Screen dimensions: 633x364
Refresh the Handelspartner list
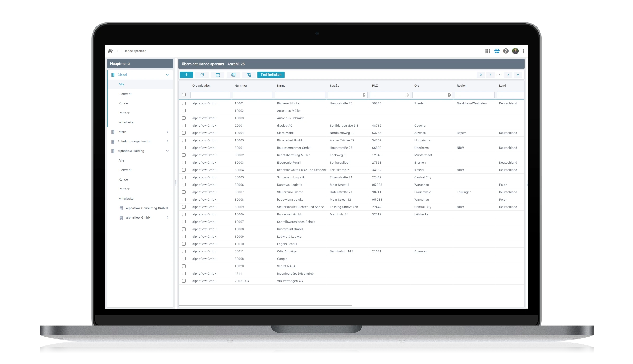click(202, 75)
